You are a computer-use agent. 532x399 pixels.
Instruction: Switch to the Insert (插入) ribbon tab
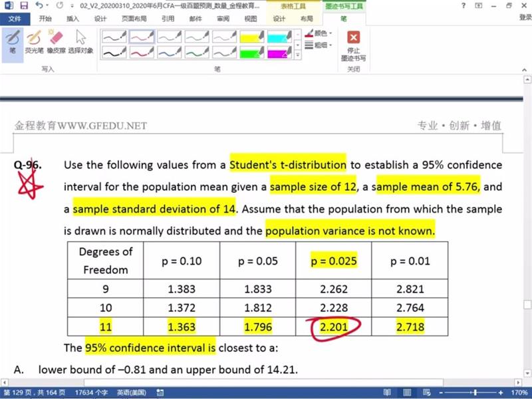[72, 19]
